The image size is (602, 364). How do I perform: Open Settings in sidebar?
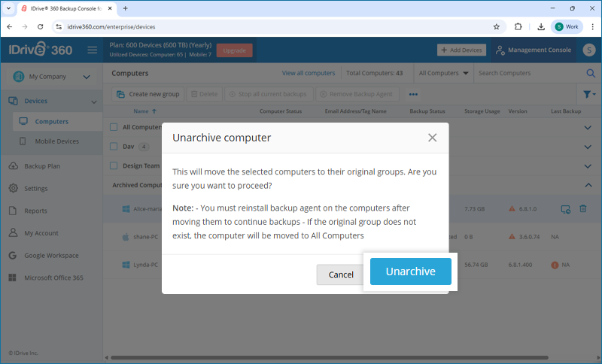click(x=35, y=188)
